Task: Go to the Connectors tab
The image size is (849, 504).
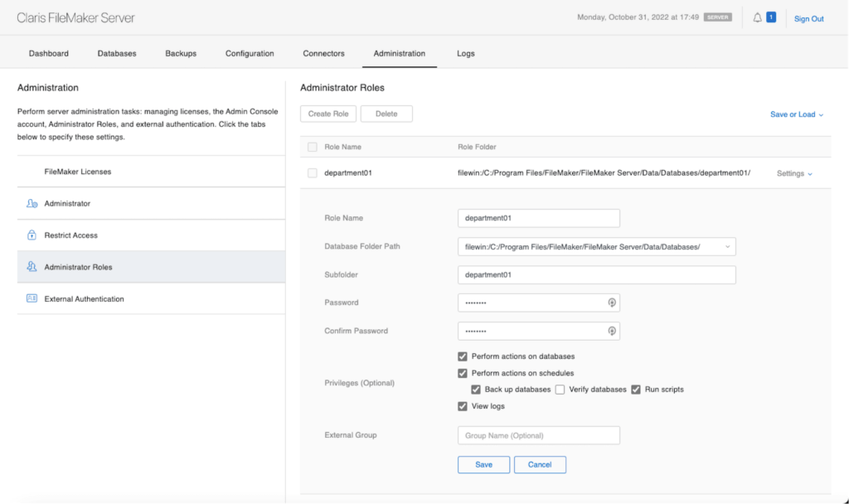Action: [x=324, y=53]
